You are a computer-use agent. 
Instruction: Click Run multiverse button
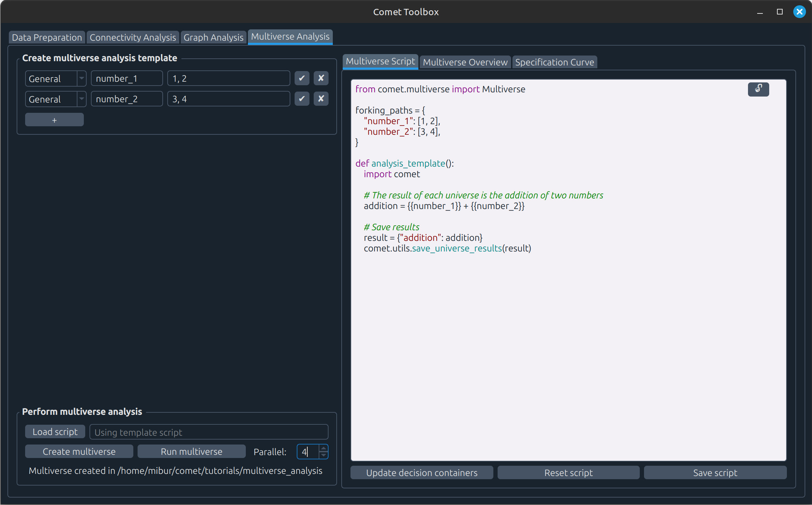click(x=191, y=452)
